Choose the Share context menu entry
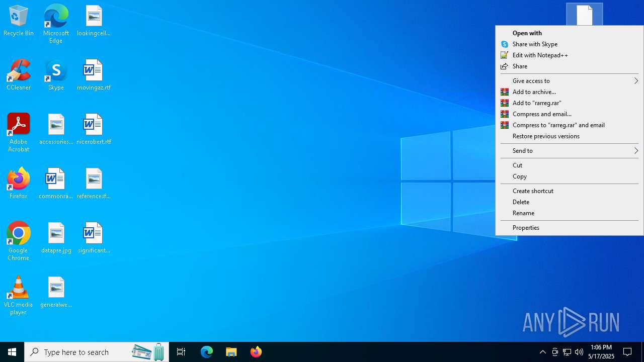644x362 pixels. [570, 66]
